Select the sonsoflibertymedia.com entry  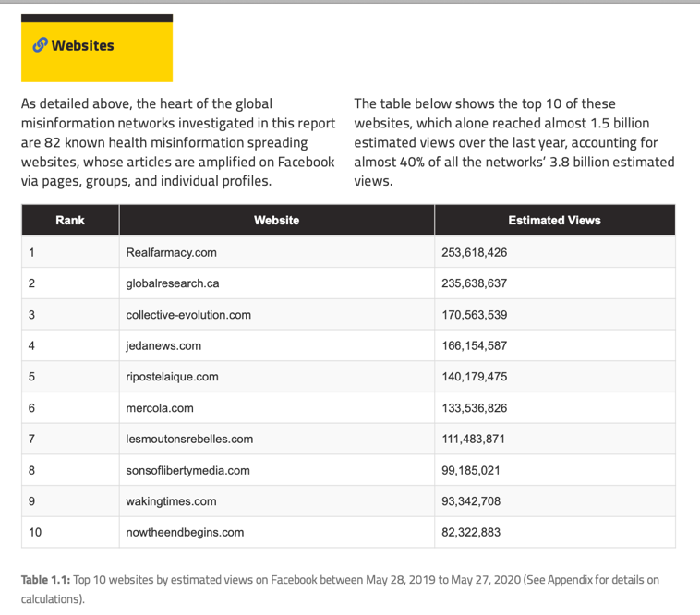point(187,470)
